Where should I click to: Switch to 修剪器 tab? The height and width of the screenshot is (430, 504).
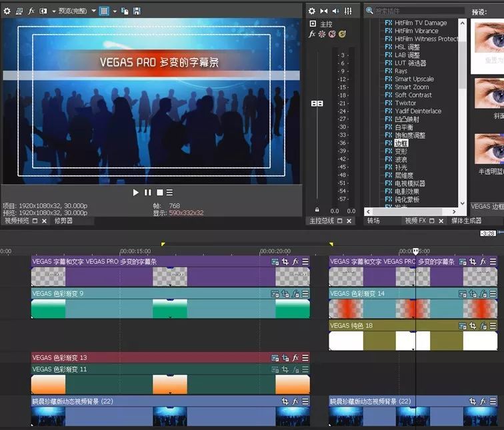click(x=63, y=221)
